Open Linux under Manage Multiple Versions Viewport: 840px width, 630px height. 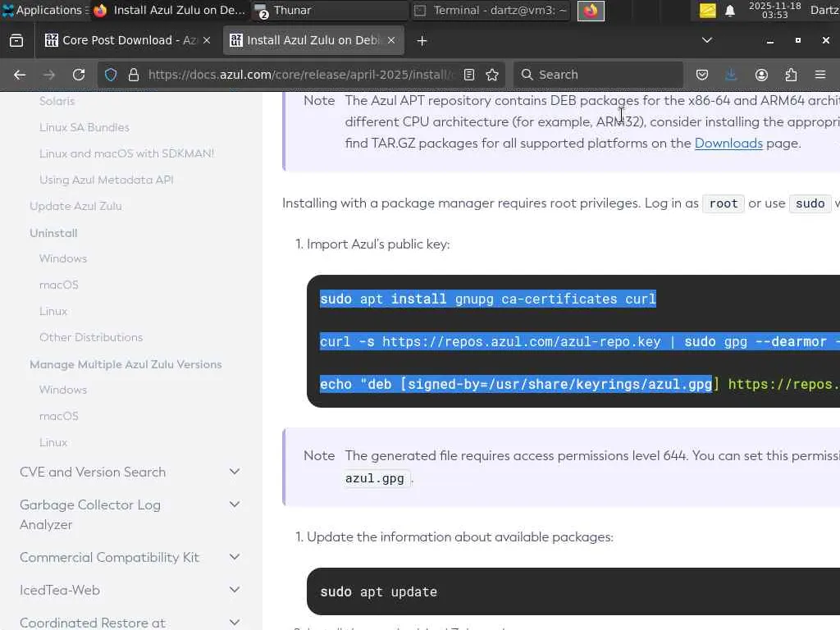53,442
